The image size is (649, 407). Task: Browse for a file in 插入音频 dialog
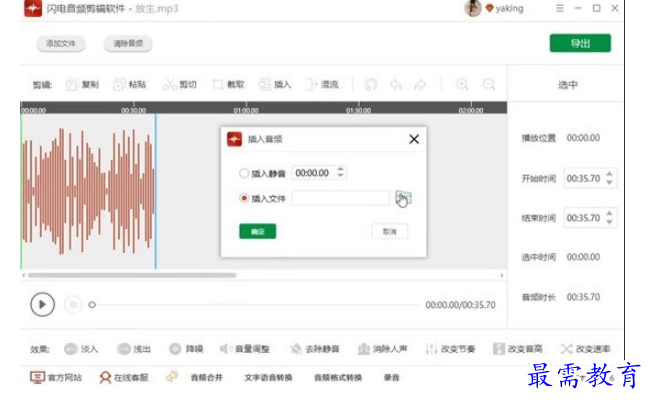pos(403,198)
